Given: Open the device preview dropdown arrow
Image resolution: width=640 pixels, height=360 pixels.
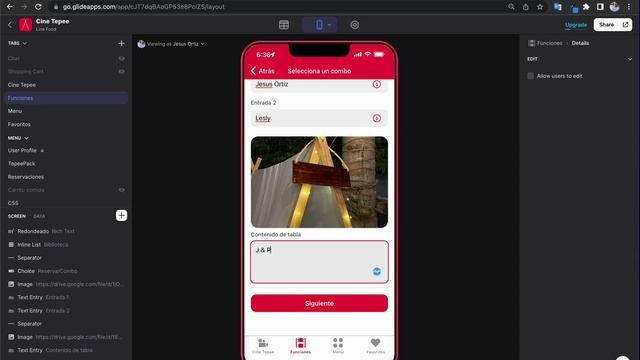Looking at the screenshot, I should pos(329,25).
